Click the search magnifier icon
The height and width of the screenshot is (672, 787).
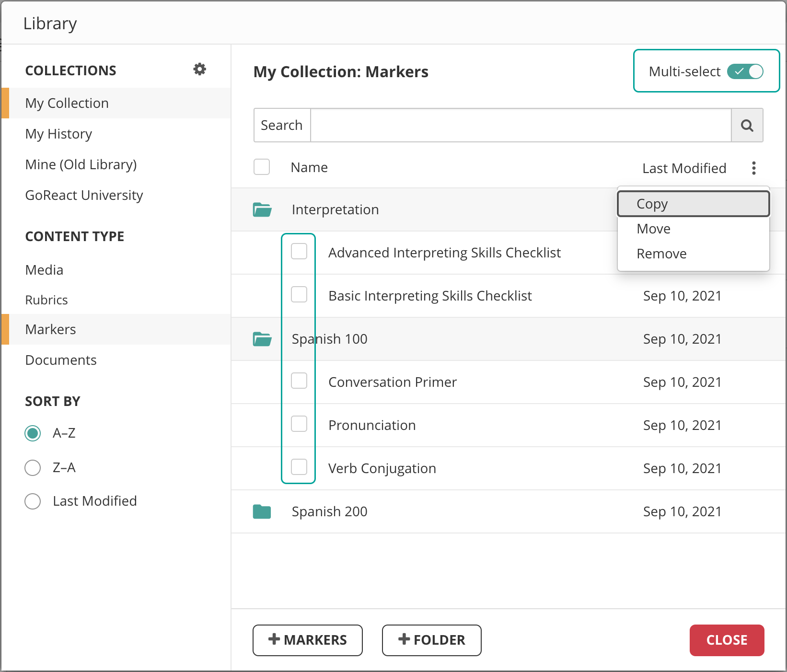[747, 126]
